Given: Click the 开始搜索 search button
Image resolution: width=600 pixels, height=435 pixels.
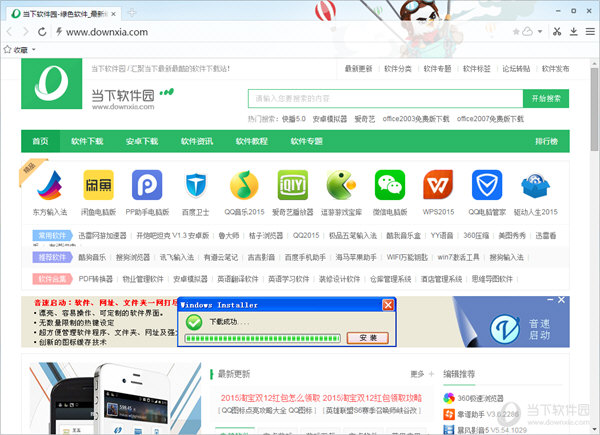Looking at the screenshot, I should point(546,99).
